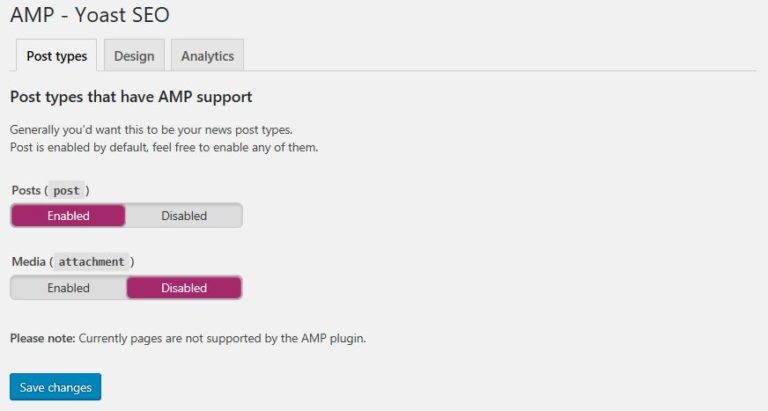
Task: Click the 'attachment' code label
Action: (x=91, y=262)
